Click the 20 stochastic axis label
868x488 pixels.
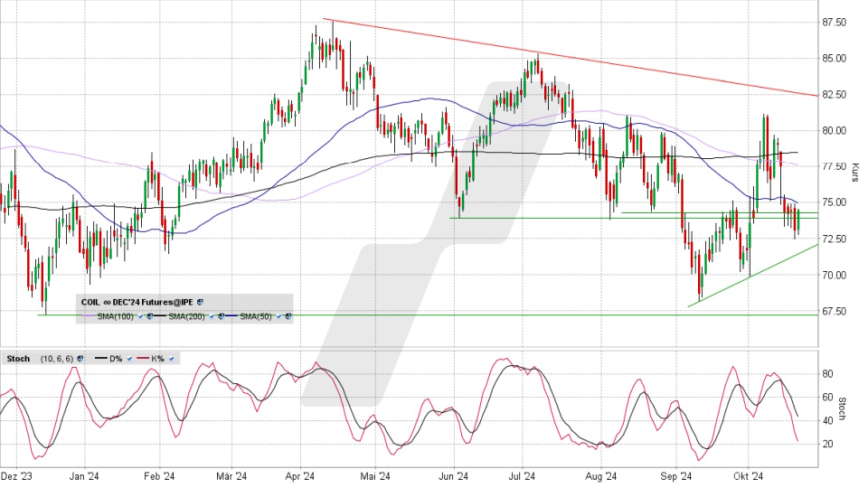coord(827,444)
